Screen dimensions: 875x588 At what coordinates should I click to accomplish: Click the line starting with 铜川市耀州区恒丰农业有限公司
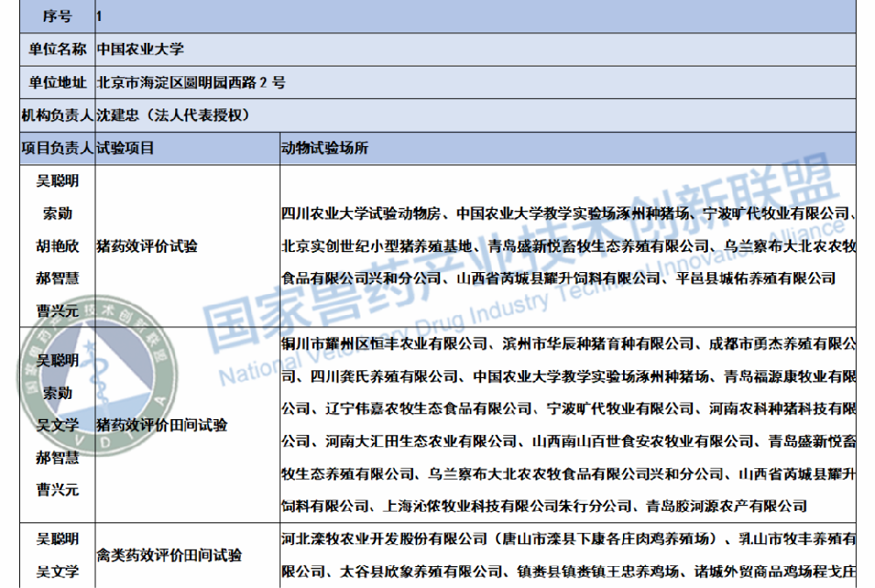(x=568, y=344)
